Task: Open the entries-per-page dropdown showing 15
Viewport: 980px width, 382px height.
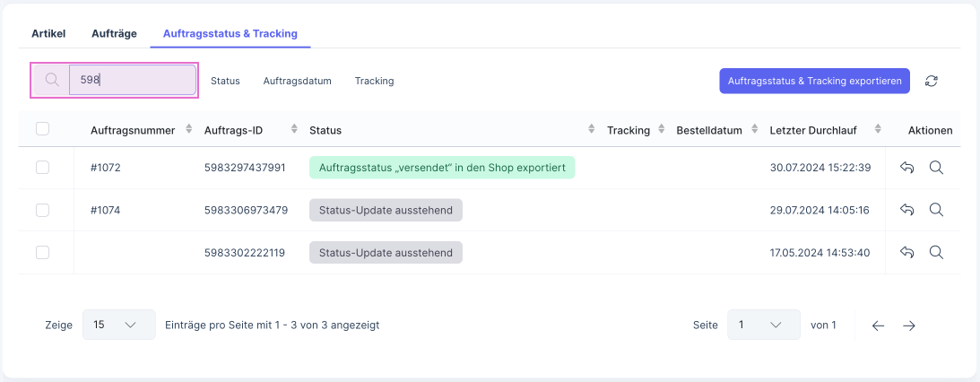Action: [x=118, y=325]
